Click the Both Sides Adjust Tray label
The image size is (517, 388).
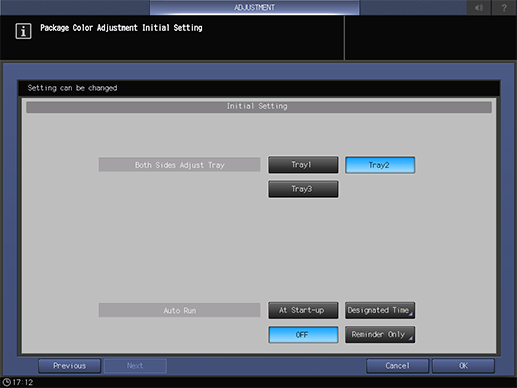(x=179, y=165)
